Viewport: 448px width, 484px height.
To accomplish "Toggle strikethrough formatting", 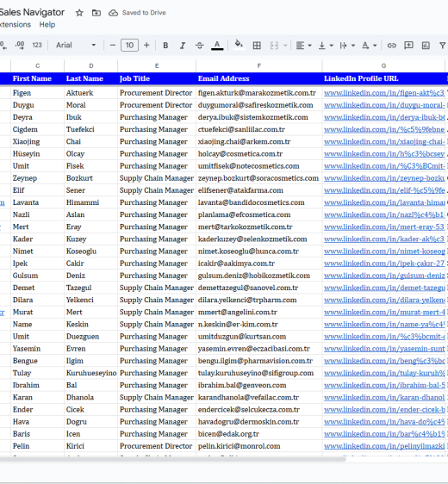I will (200, 46).
